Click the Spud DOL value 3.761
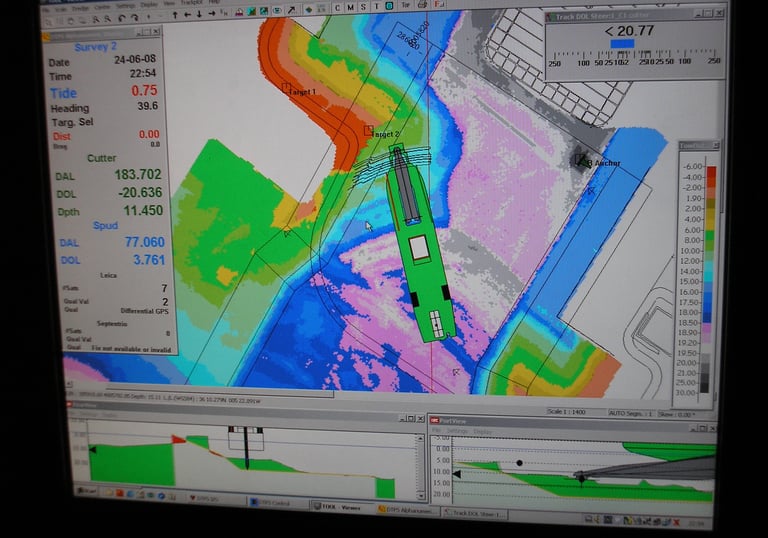 pyautogui.click(x=149, y=260)
